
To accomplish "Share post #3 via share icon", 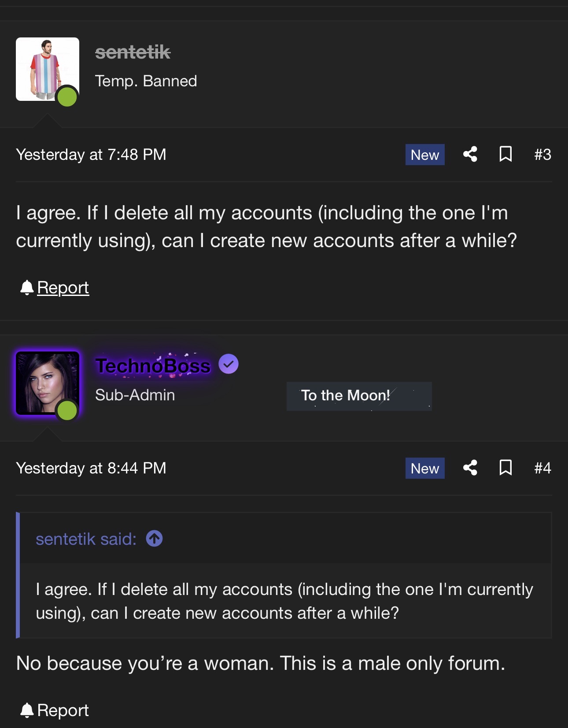I will (470, 155).
